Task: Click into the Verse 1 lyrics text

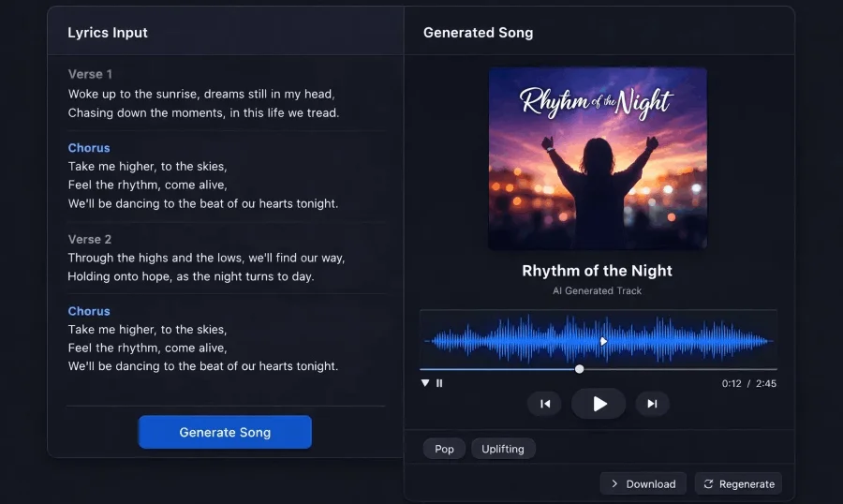Action: [x=202, y=103]
